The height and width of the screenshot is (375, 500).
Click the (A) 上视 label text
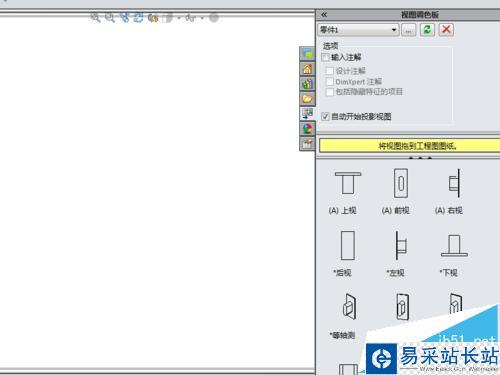(342, 210)
